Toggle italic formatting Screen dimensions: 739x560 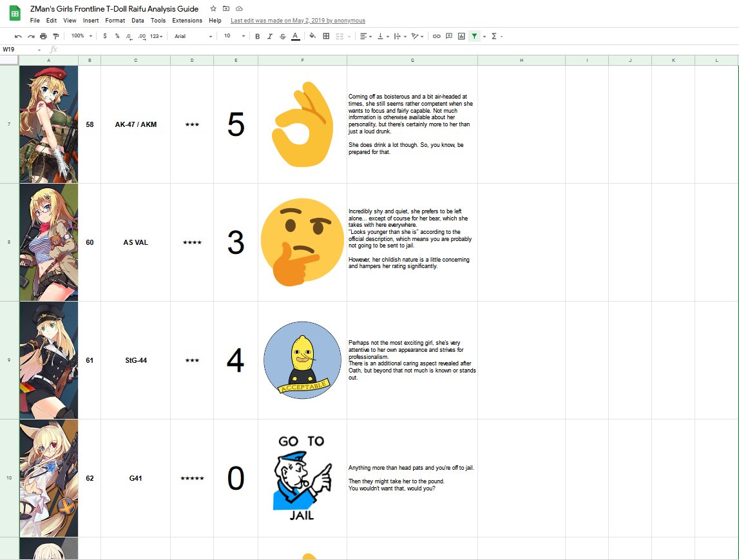point(269,36)
